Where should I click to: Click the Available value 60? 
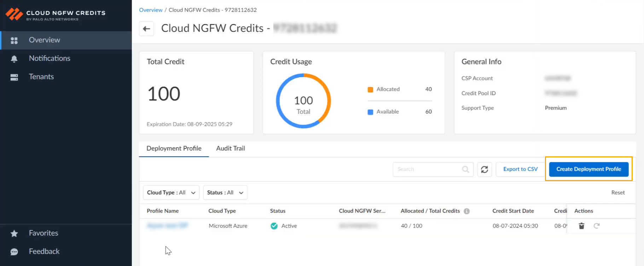click(x=428, y=112)
